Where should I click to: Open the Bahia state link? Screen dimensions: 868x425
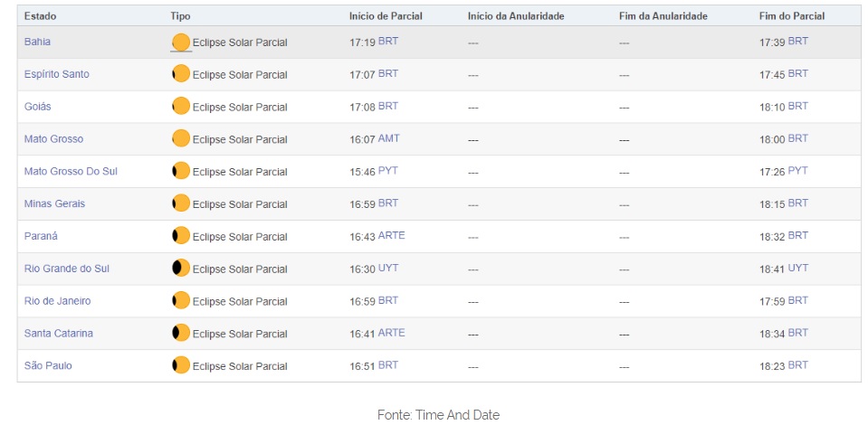pyautogui.click(x=37, y=42)
